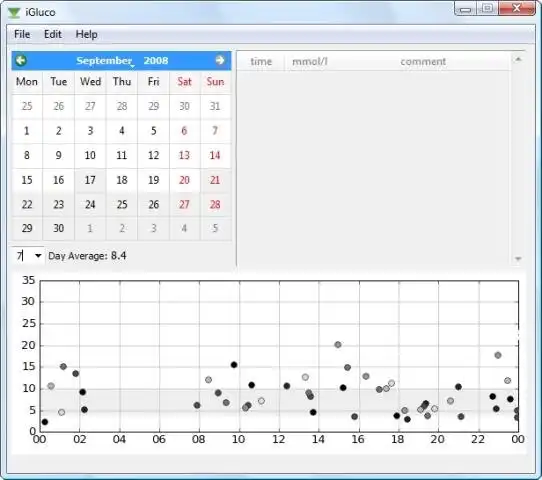
Task: Select September 23 in the calendar
Action: 58,205
